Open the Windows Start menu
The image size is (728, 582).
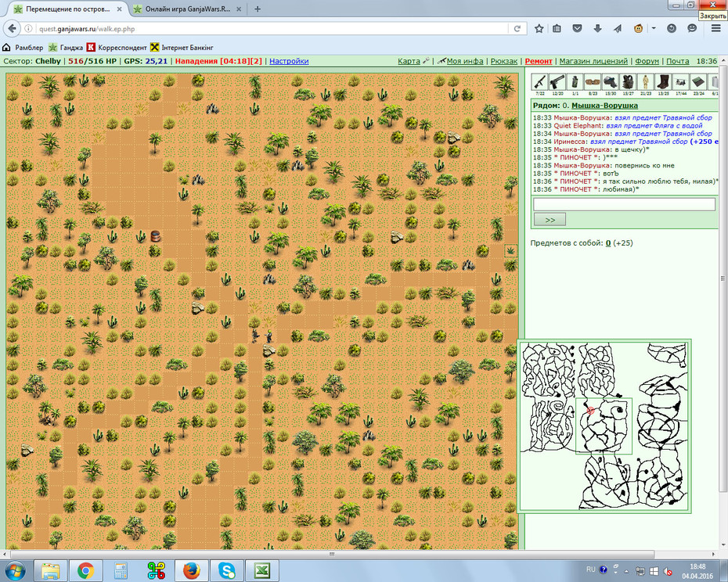point(14,570)
